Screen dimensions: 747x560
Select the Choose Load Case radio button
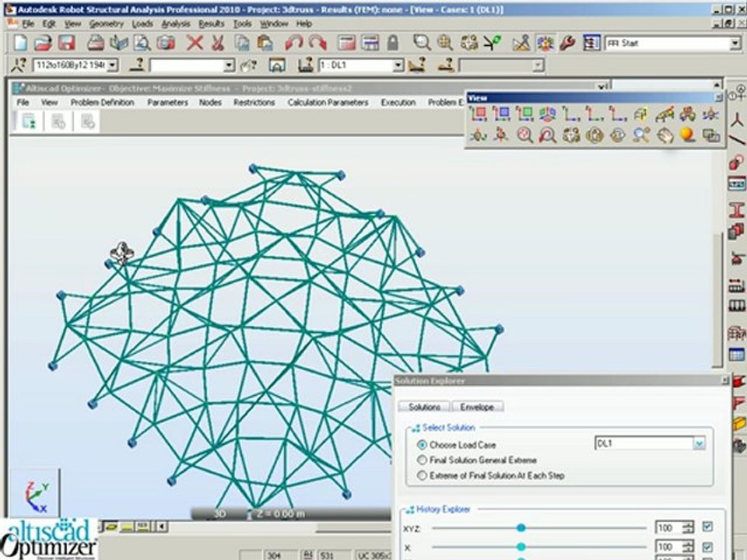[422, 445]
